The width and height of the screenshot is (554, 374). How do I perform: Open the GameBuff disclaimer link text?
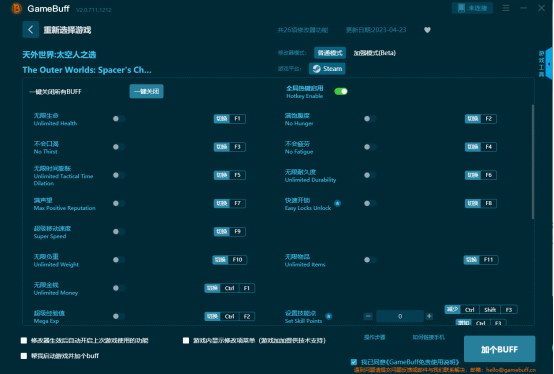423,362
